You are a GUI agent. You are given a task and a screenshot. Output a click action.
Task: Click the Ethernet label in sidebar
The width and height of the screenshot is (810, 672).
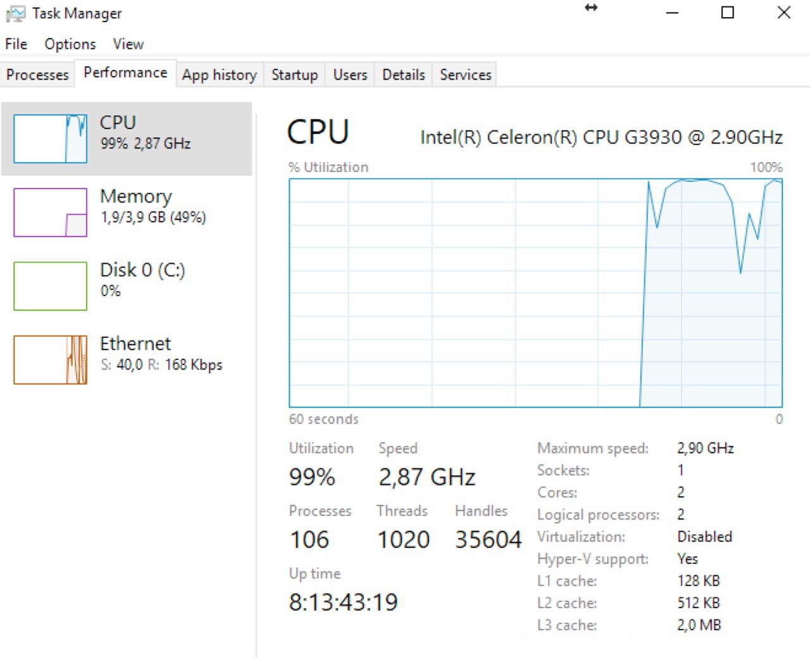point(135,344)
